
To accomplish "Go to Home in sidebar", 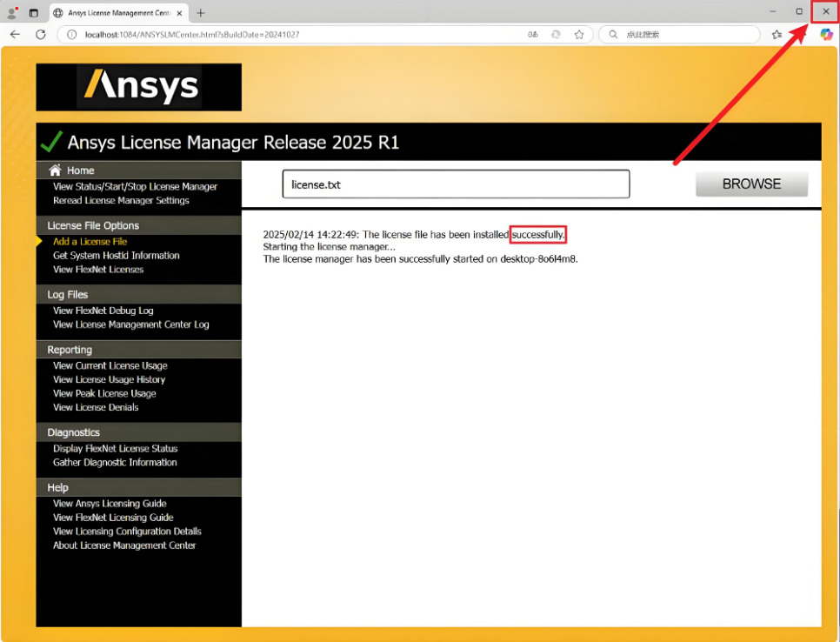I will (80, 171).
